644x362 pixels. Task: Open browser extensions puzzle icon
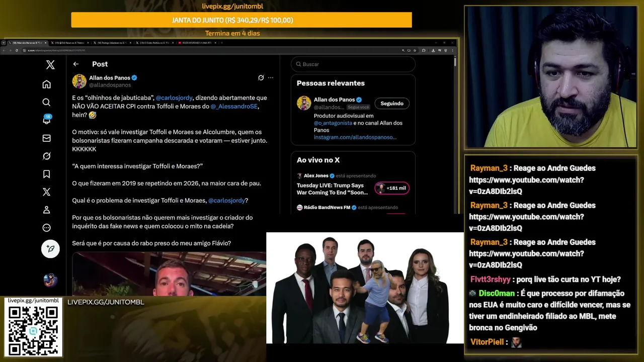coord(424,50)
